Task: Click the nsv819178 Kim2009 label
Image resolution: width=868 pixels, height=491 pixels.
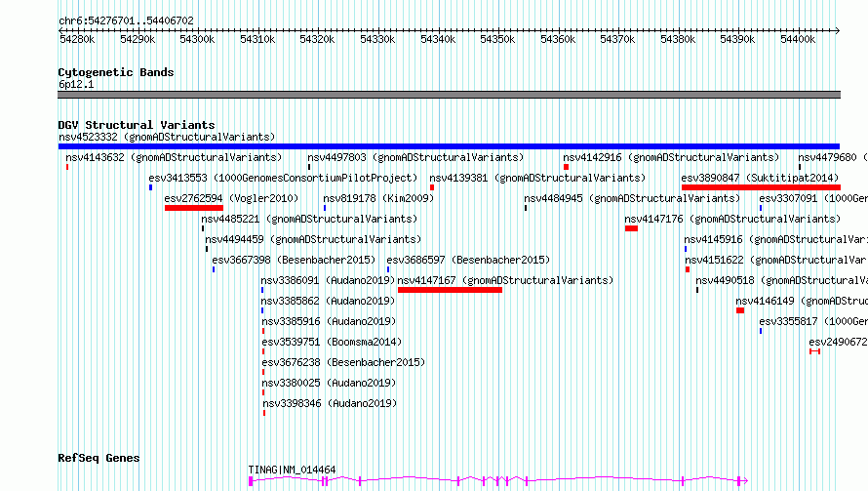Action: (x=378, y=198)
